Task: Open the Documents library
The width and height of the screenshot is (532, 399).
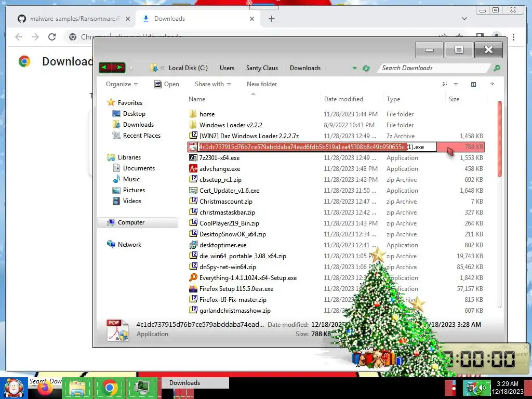Action: (x=134, y=168)
